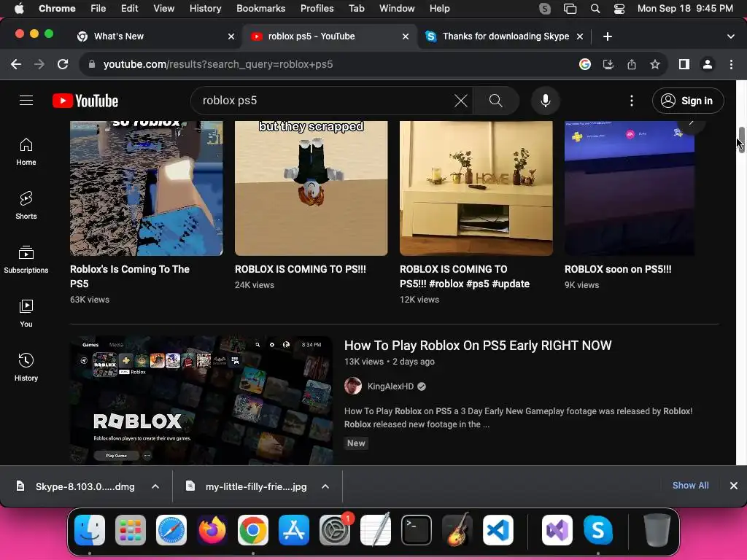Open the YouTube guide hamburger menu
This screenshot has width=747, height=560.
pos(26,101)
